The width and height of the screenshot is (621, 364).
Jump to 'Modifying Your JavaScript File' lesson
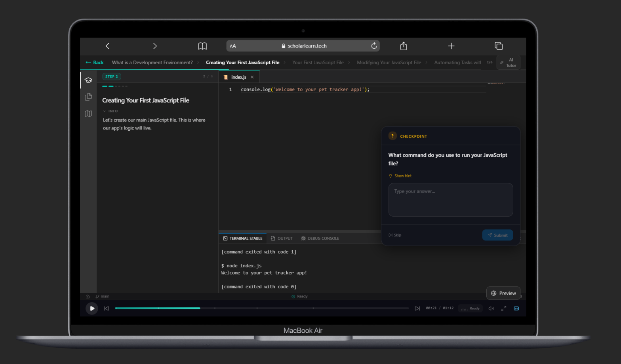pyautogui.click(x=389, y=63)
